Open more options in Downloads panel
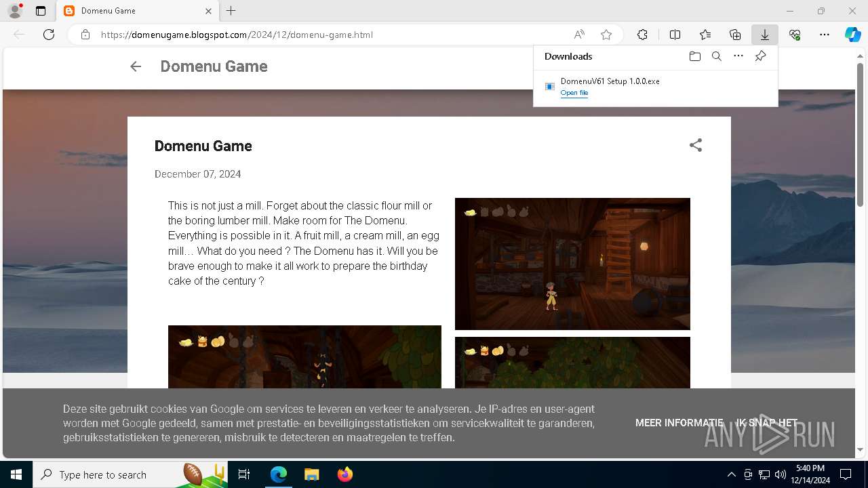 (x=738, y=56)
